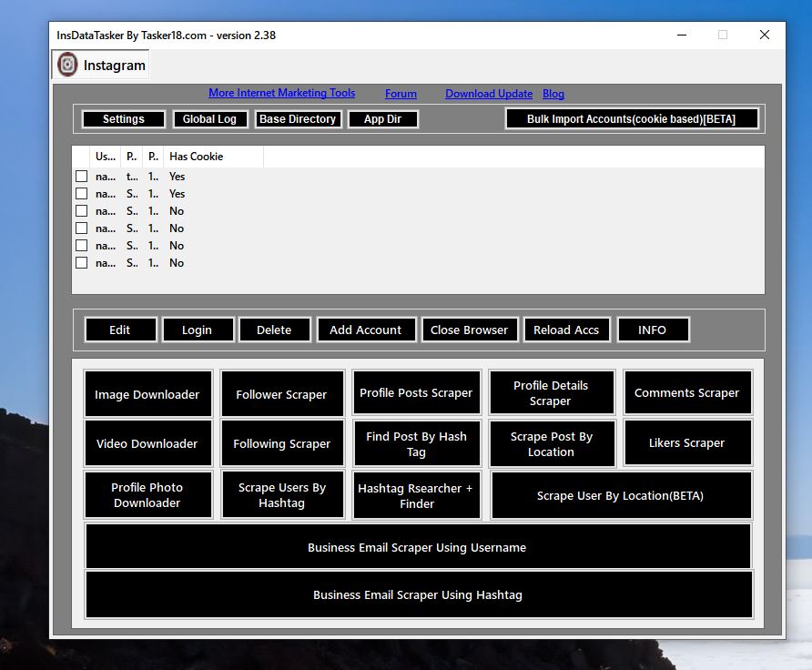
Task: Check the first account row with cookie Yes
Action: point(81,176)
